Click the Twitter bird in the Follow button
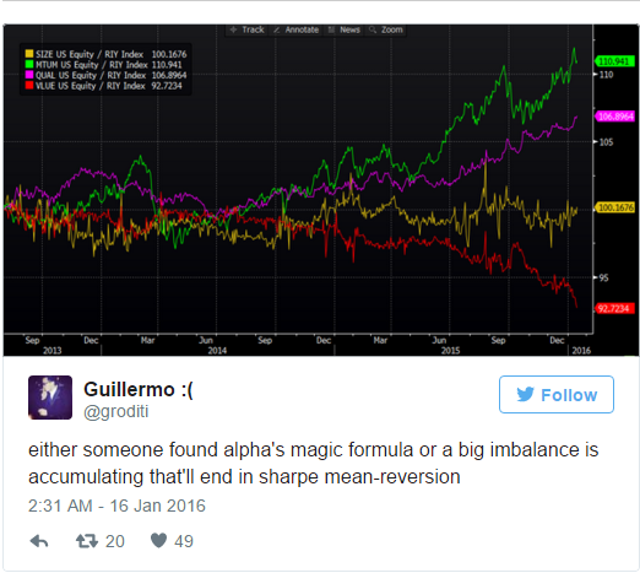This screenshot has height=573, width=640. [x=525, y=395]
